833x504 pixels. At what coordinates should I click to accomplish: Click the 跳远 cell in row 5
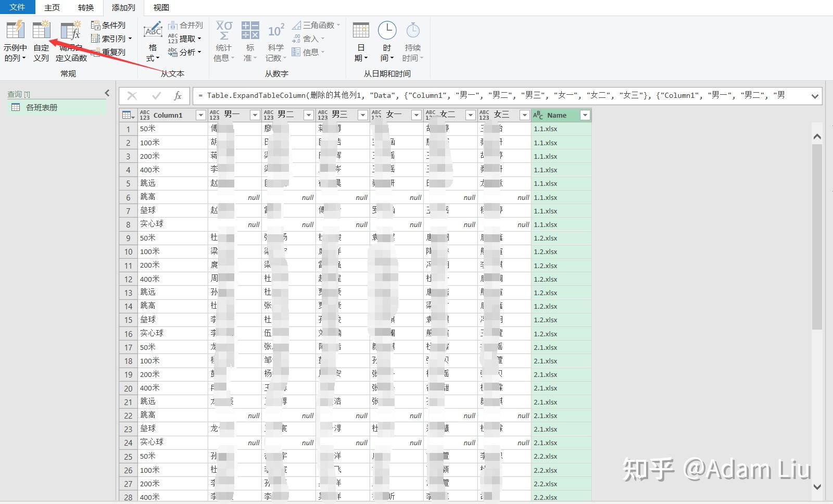coord(173,183)
